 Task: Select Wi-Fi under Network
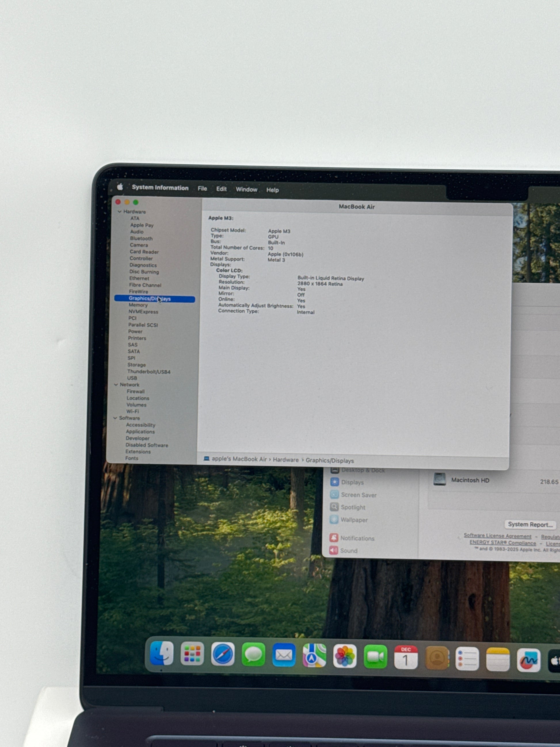[x=132, y=411]
